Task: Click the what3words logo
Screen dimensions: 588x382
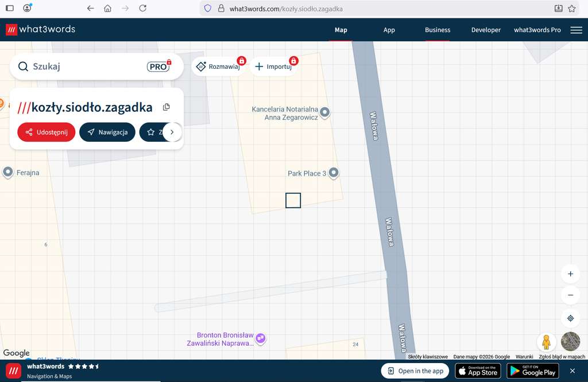Action: [x=41, y=29]
